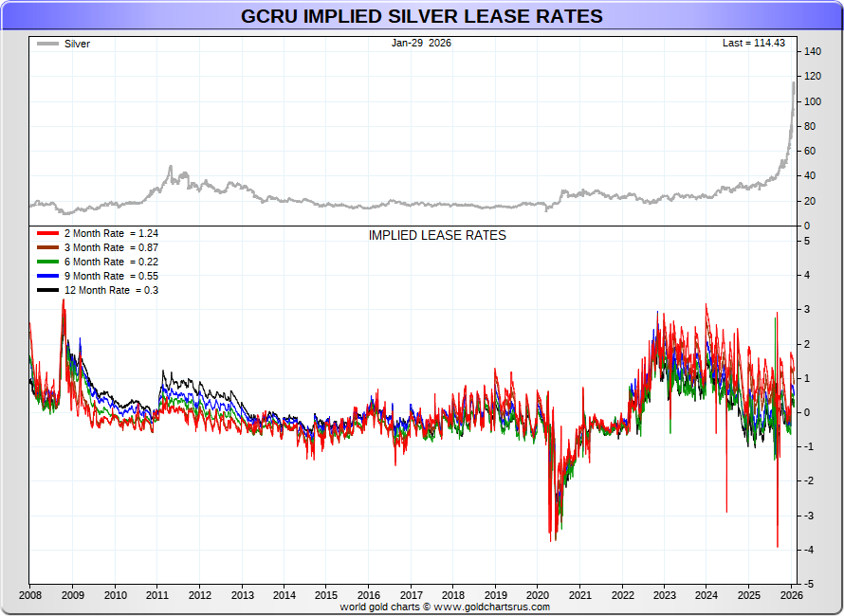Click the chart title GCRU IMPLIED SILVER LEASE RATES
Image resolution: width=844 pixels, height=616 pixels.
(421, 16)
